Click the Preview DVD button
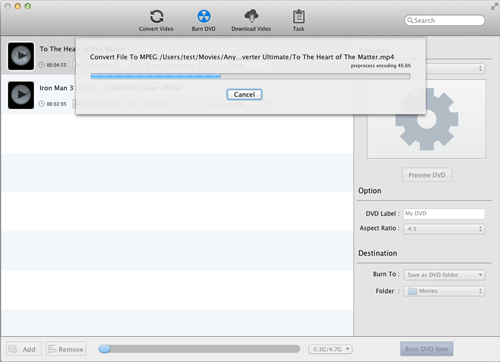Image resolution: width=500 pixels, height=362 pixels. [427, 175]
